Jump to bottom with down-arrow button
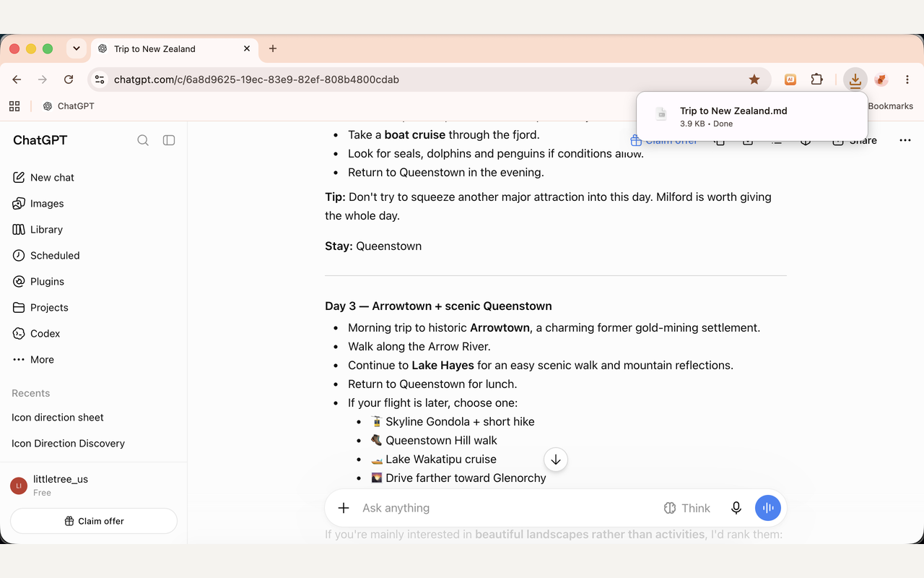 (x=556, y=460)
